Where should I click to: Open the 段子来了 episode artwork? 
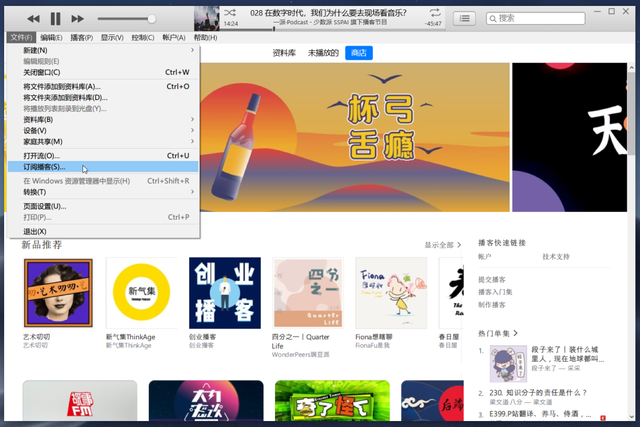[508, 363]
